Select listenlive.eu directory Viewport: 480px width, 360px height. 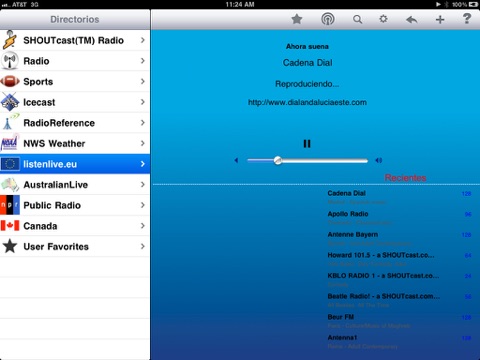click(x=75, y=164)
